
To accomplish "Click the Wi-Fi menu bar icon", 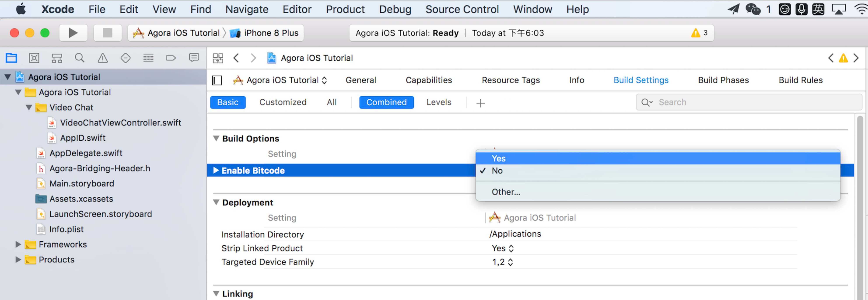I will tap(861, 9).
